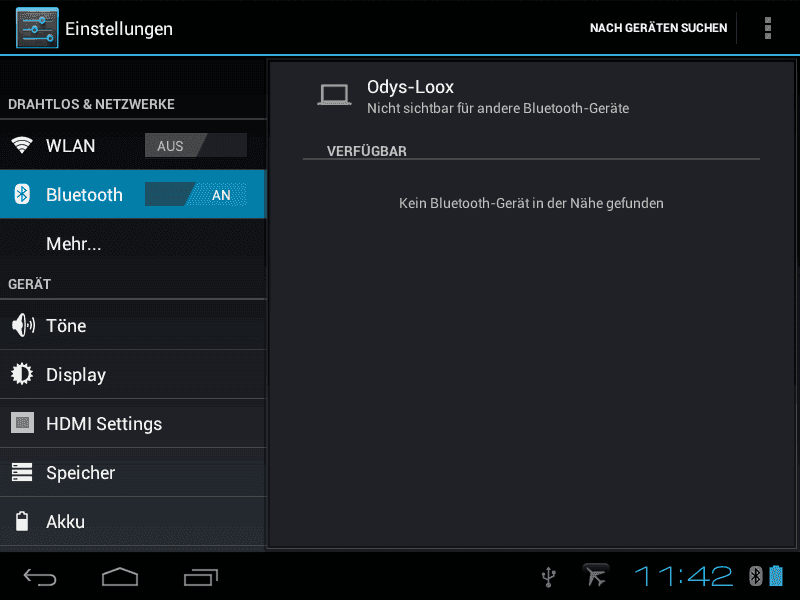Tap 'Kein Bluetooth-Gerät in der Nähe gefunden' message
The height and width of the screenshot is (600, 800).
[531, 203]
